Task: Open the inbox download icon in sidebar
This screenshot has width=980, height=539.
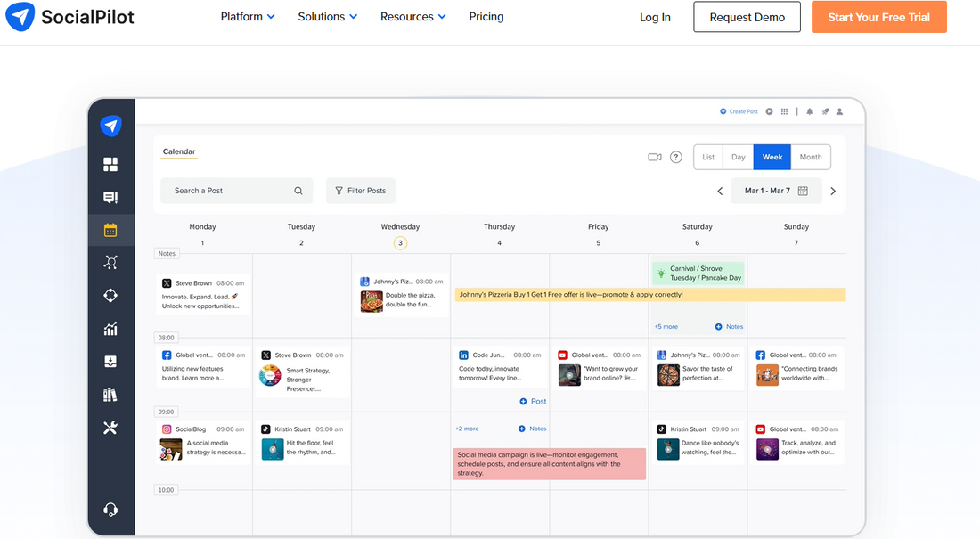Action: (x=110, y=362)
